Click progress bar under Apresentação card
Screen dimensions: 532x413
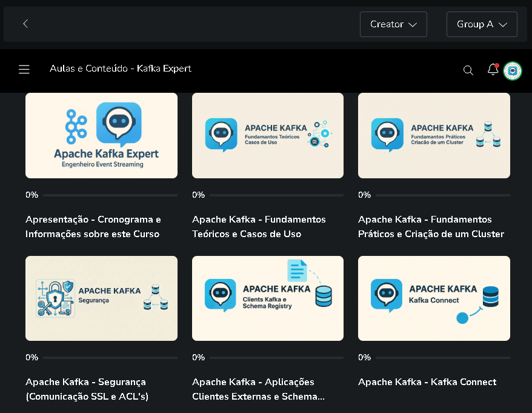(x=110, y=195)
